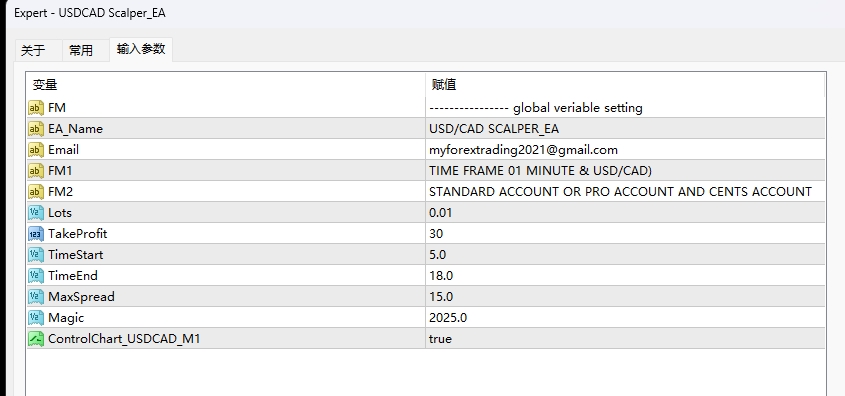Select the green boolean icon for ControlChart_USDCAD_M1
The image size is (845, 396).
click(x=36, y=339)
